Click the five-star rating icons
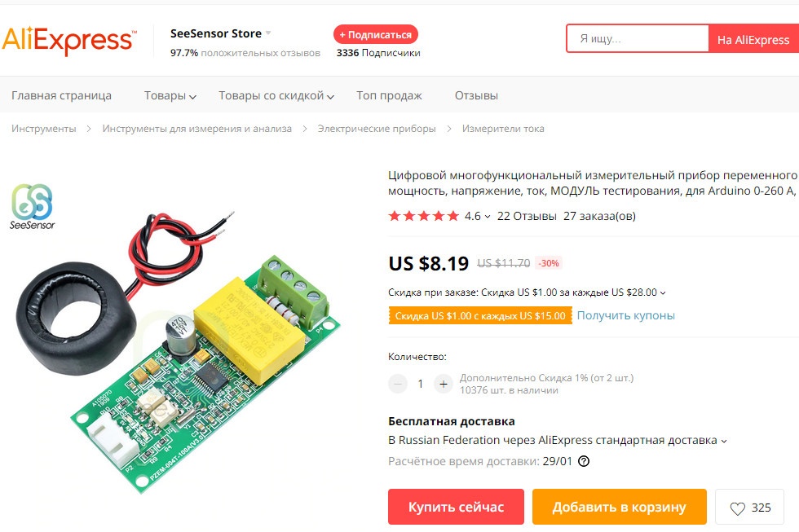Viewport: 799px width, 532px height. [x=423, y=216]
